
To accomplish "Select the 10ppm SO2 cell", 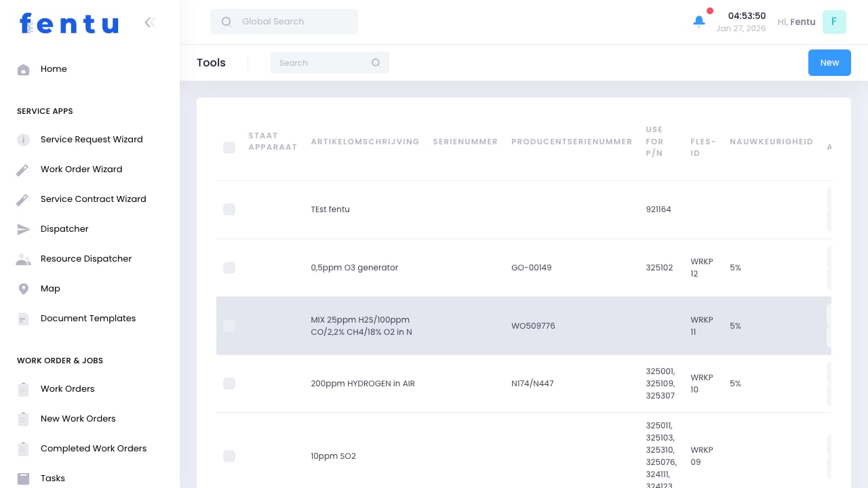I will tap(334, 456).
